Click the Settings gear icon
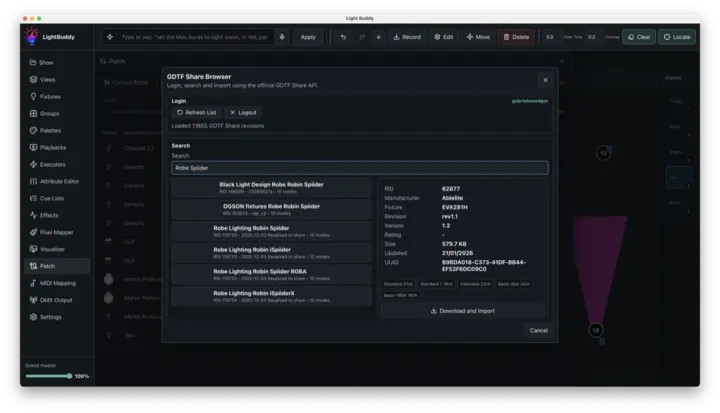 (x=33, y=317)
